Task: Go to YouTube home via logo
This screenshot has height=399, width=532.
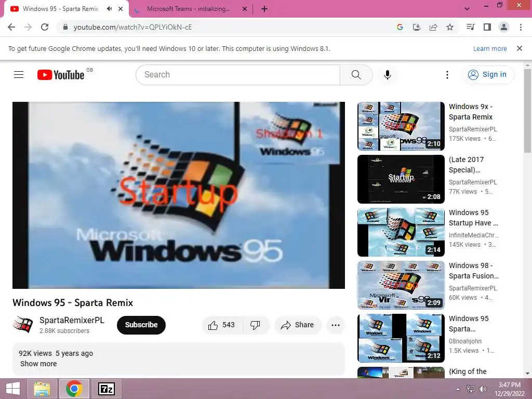Action: click(61, 75)
